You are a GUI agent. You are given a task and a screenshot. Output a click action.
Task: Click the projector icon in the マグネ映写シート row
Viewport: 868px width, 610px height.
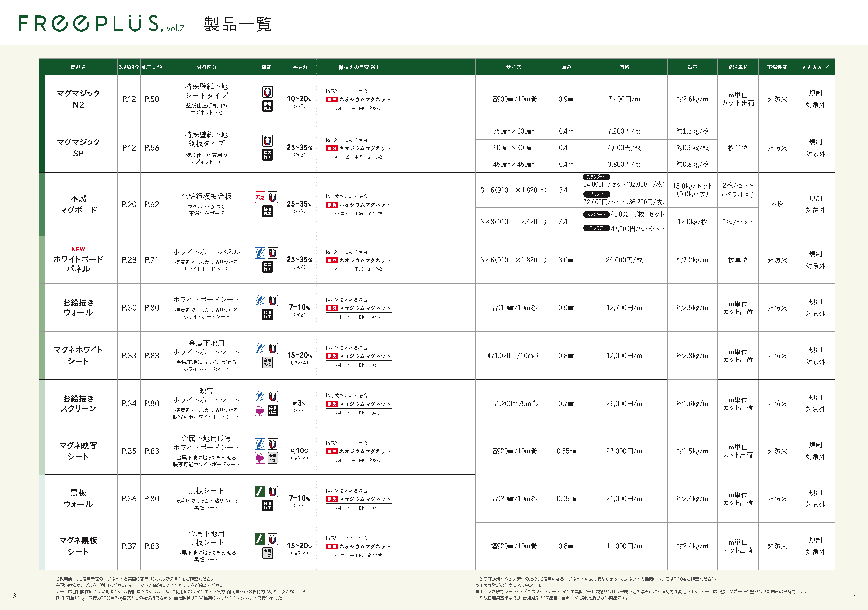(x=260, y=458)
